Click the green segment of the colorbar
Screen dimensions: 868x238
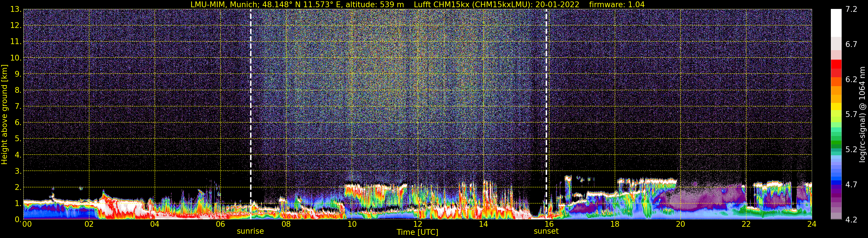tap(836, 142)
